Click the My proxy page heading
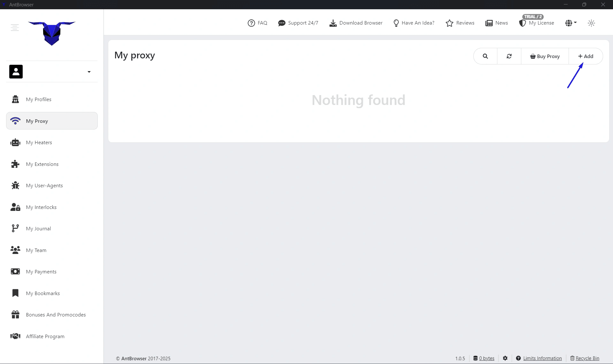The height and width of the screenshot is (364, 613). (x=134, y=55)
